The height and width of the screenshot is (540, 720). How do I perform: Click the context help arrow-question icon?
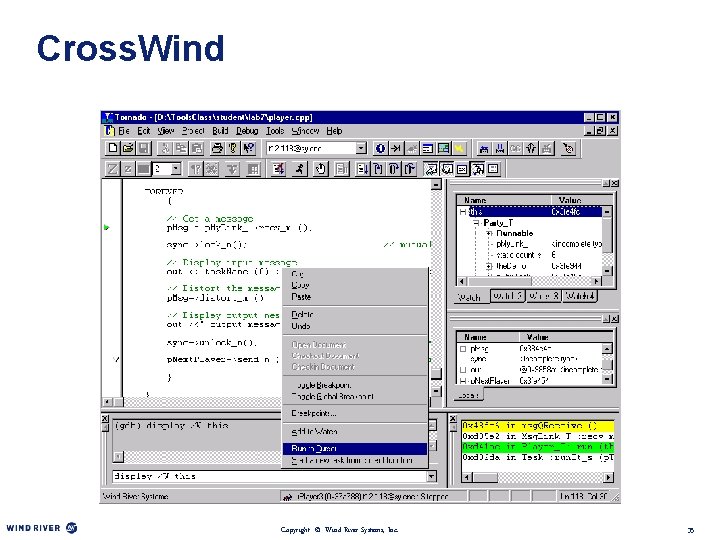point(249,148)
